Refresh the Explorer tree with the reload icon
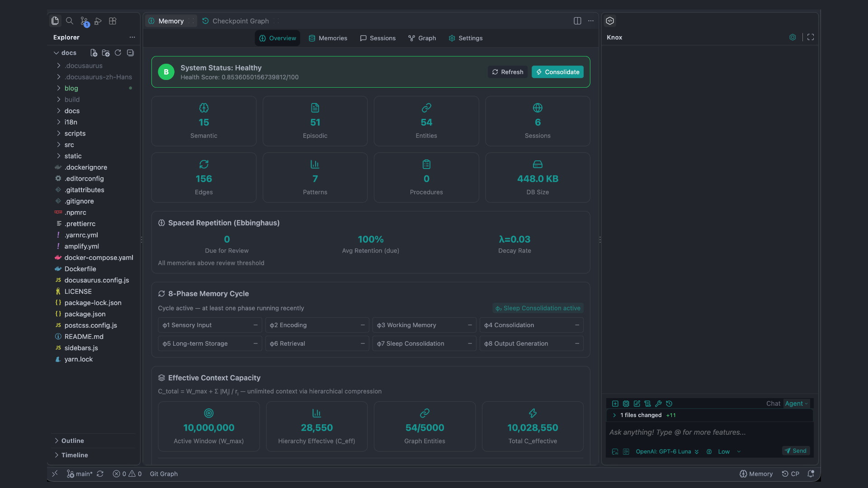Image resolution: width=868 pixels, height=488 pixels. [118, 53]
